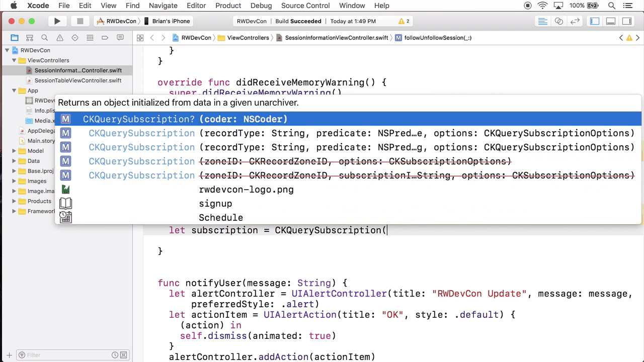Image resolution: width=644 pixels, height=362 pixels.
Task: Filter by recently modified files icon
Action: [x=115, y=355]
